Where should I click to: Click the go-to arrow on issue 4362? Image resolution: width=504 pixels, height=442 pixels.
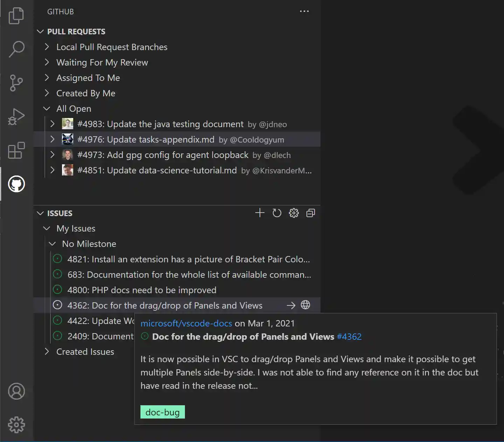coord(291,305)
